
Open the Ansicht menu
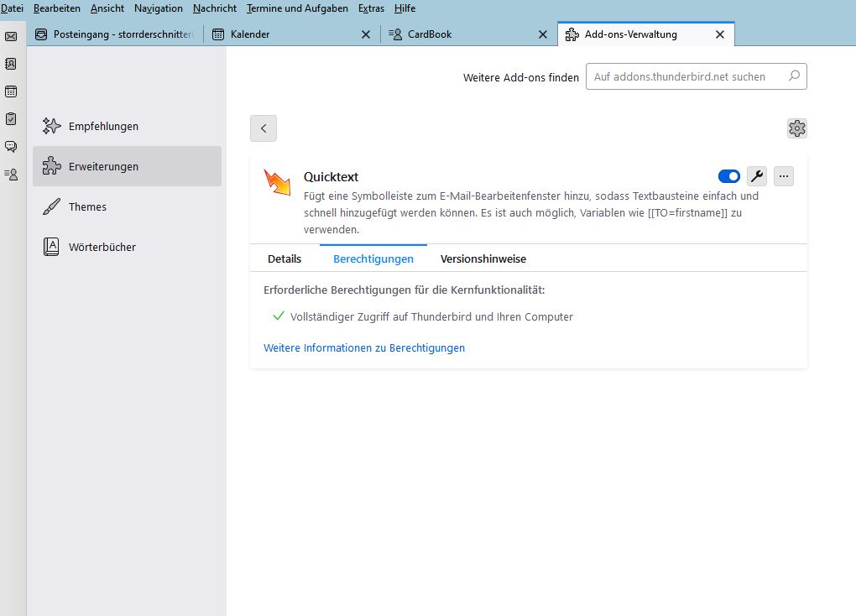107,8
